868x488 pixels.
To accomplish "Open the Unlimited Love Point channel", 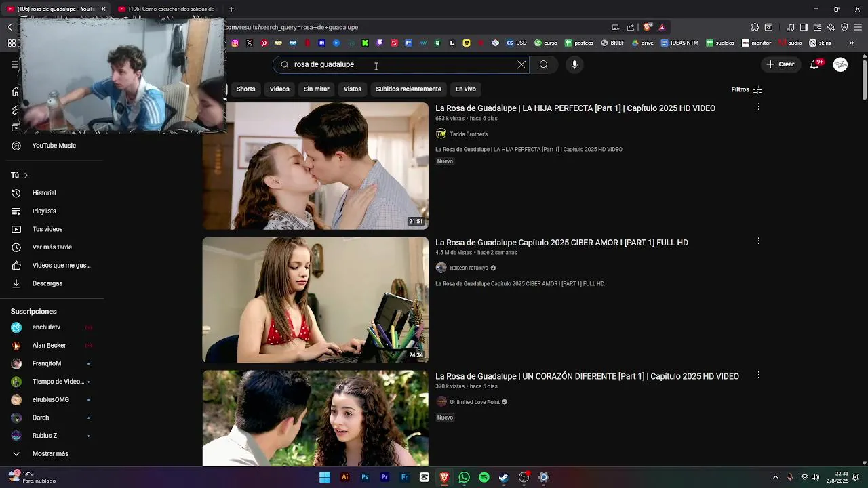I will [x=475, y=402].
